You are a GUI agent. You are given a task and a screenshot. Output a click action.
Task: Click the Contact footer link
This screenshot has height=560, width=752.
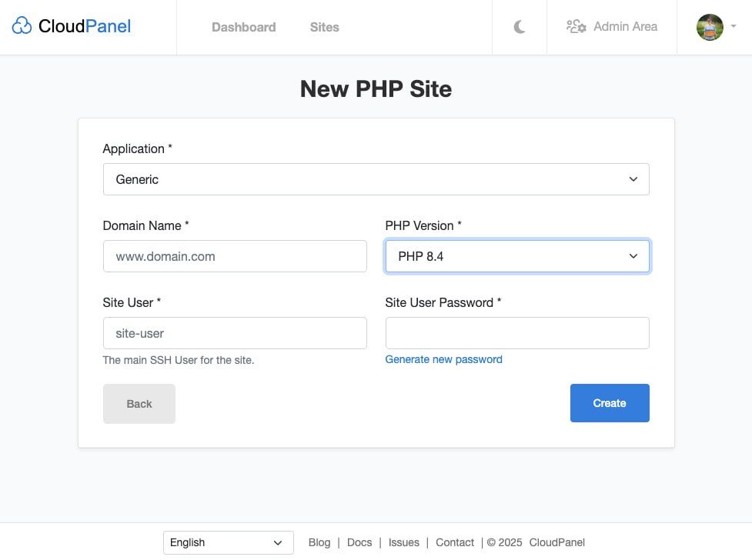(454, 542)
